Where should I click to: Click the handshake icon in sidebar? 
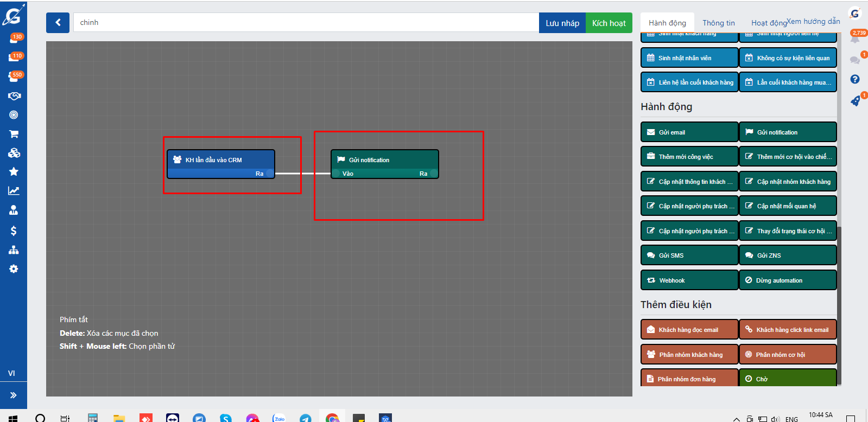tap(14, 96)
